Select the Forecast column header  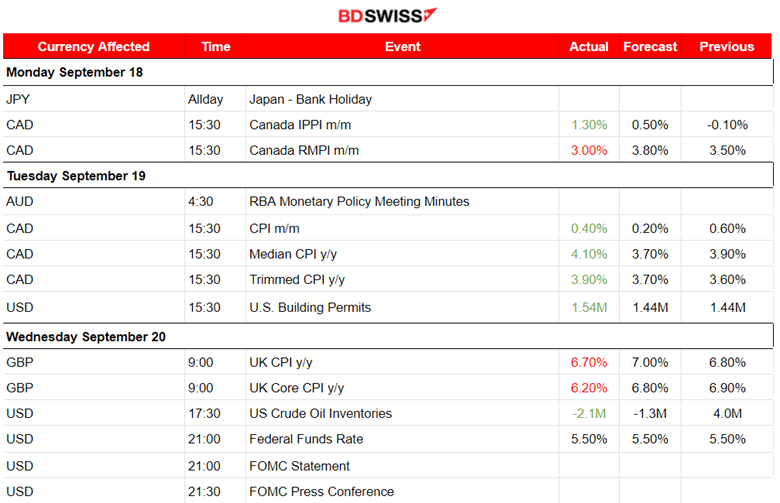point(650,47)
